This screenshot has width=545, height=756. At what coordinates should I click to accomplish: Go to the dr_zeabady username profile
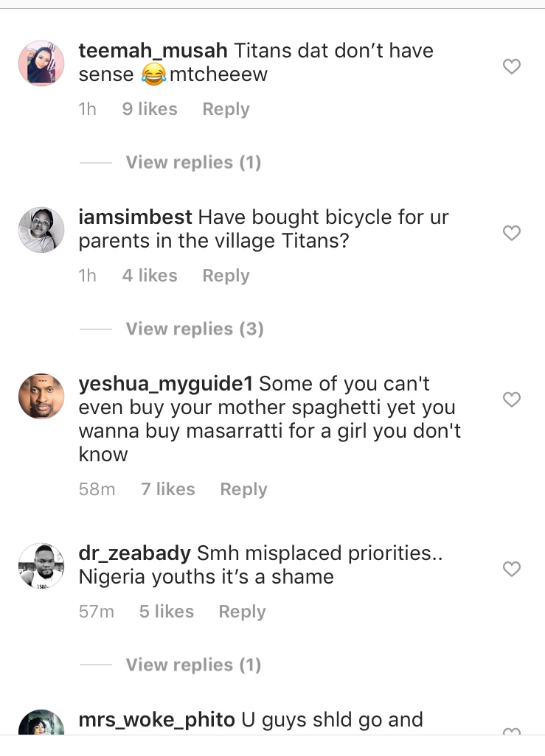[x=134, y=553]
